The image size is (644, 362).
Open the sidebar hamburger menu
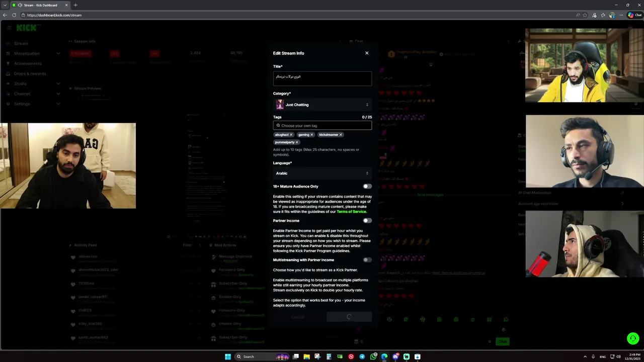click(x=9, y=28)
